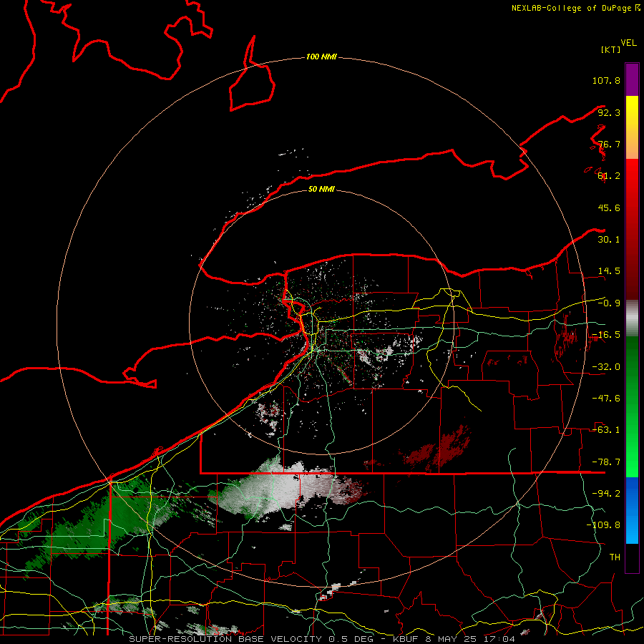Viewport: 644px width, 644px height.
Task: Select the -32.0 legend value
Action: click(606, 367)
